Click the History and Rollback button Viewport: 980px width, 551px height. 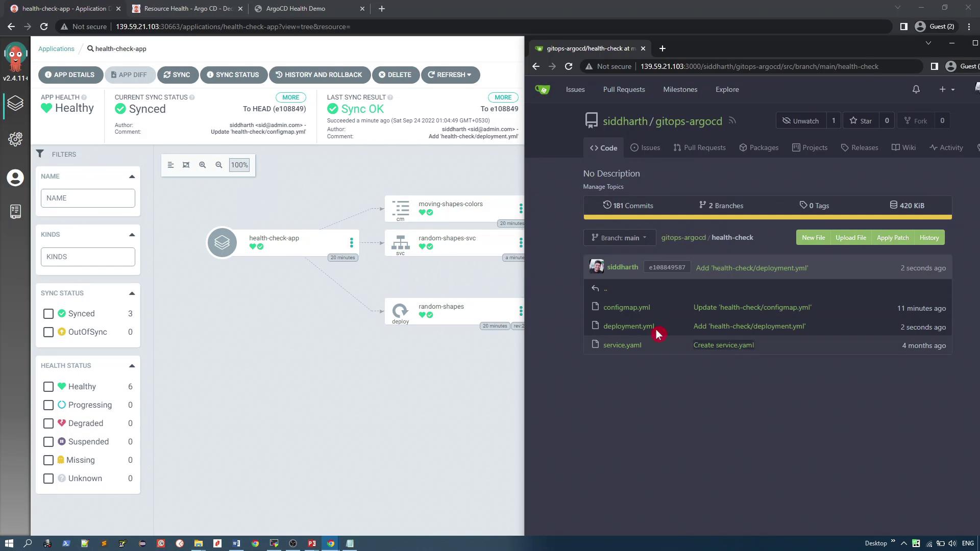[319, 74]
